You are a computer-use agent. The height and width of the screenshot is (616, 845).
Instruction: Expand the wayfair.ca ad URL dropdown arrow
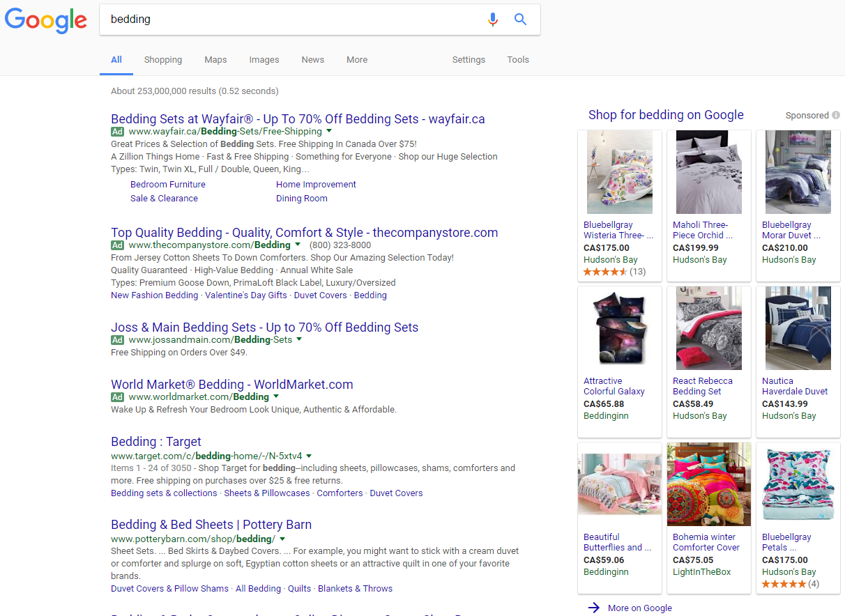329,131
